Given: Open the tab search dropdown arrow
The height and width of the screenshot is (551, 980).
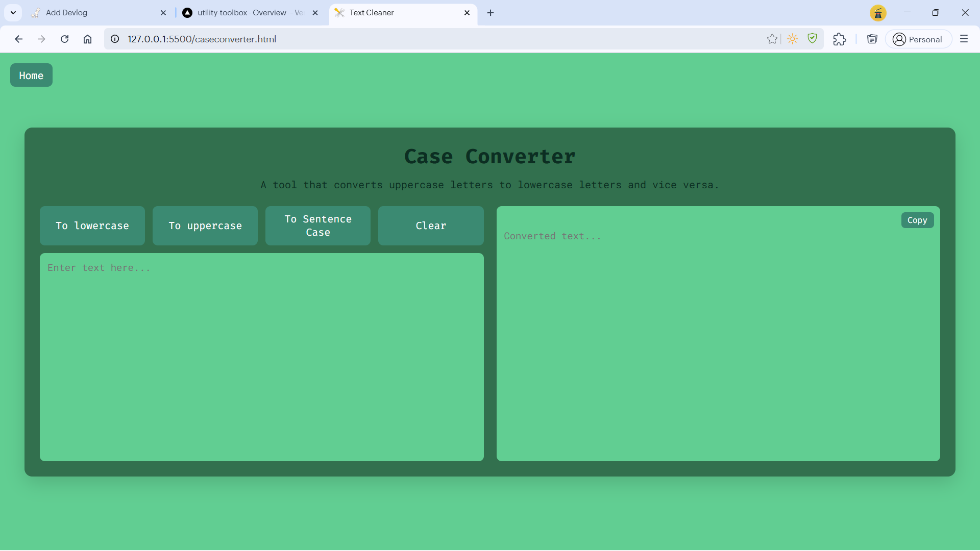Looking at the screenshot, I should coord(13,13).
